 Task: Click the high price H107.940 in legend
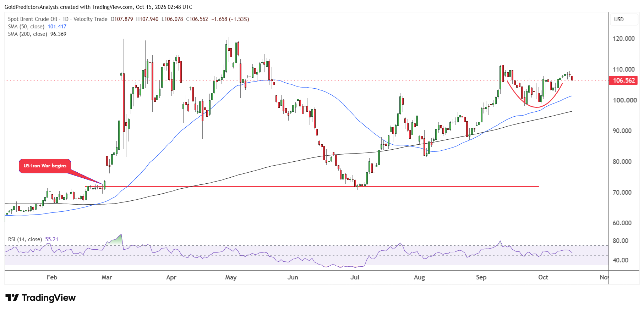click(147, 19)
